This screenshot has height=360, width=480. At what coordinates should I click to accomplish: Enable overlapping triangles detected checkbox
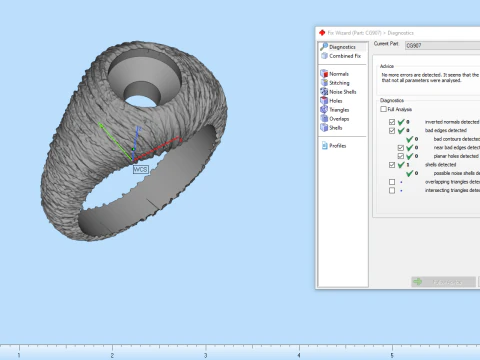[x=392, y=182]
